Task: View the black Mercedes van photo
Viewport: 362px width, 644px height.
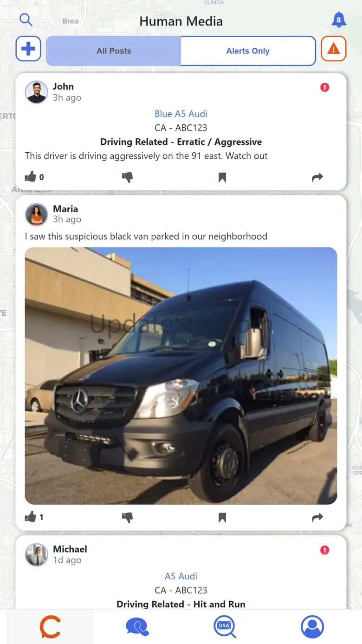Action: click(181, 376)
